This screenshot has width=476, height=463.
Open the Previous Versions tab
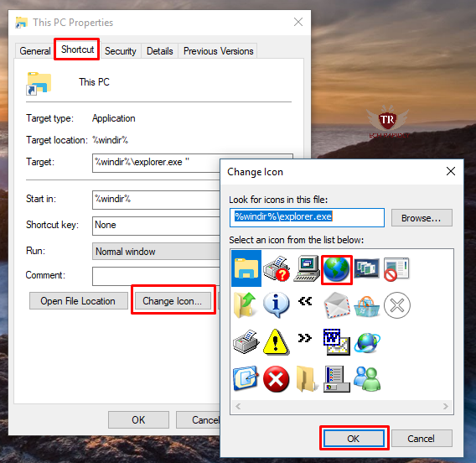coord(218,50)
